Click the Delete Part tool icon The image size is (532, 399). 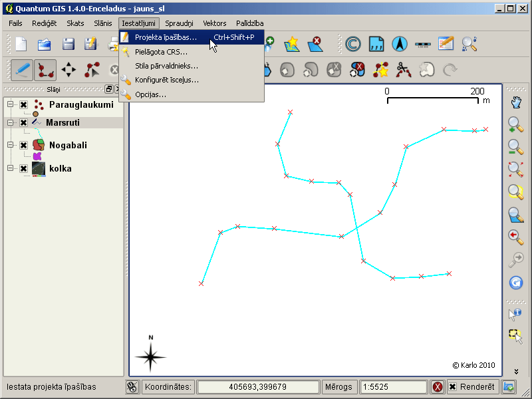point(357,70)
